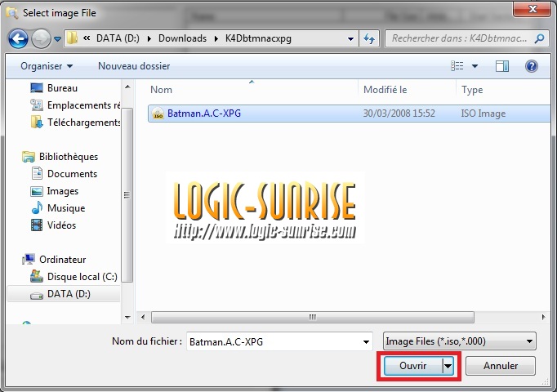Screen dimensions: 557x392
Task: Open the view options dropdown arrow
Action: [475, 66]
